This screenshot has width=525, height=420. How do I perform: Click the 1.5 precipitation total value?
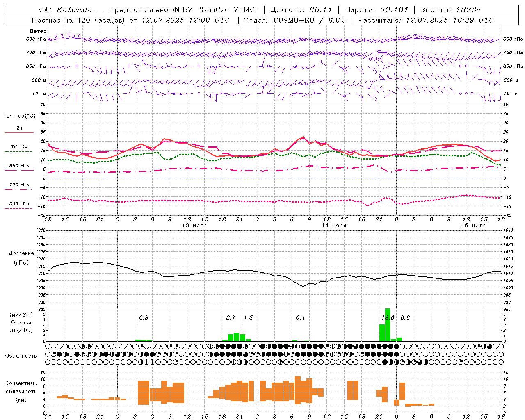click(248, 318)
